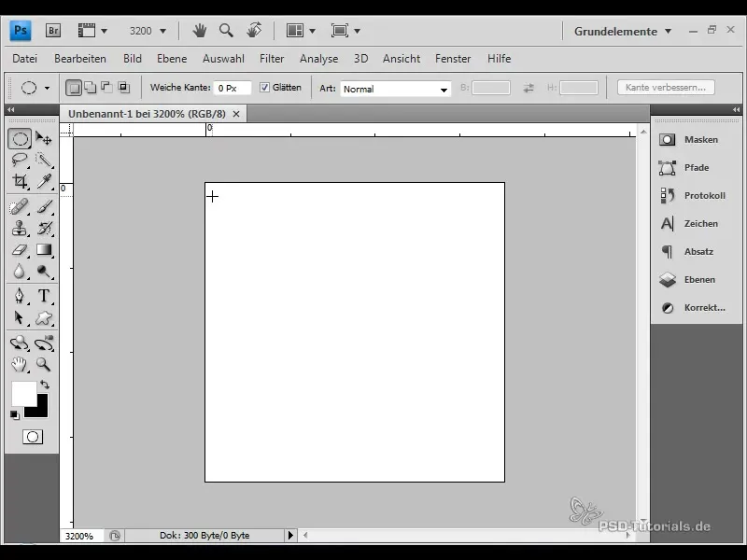This screenshot has height=560, width=747.
Task: Select the Zoom tool in toolbox
Action: (x=44, y=365)
